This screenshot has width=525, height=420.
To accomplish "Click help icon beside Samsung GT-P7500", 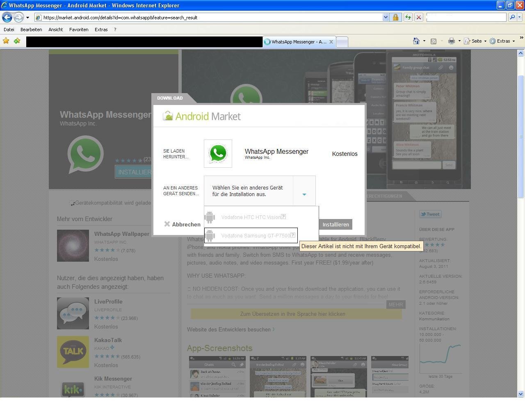I will (x=293, y=235).
